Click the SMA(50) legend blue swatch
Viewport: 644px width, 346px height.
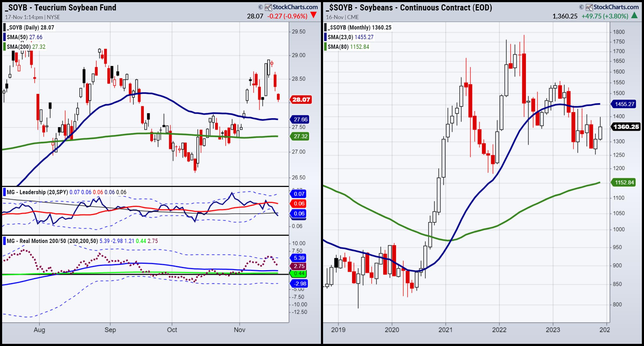pos(4,37)
